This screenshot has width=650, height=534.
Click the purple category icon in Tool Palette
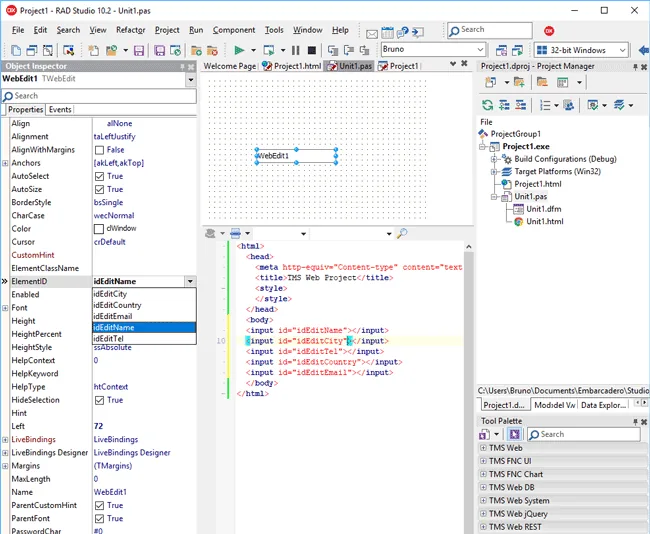514,434
